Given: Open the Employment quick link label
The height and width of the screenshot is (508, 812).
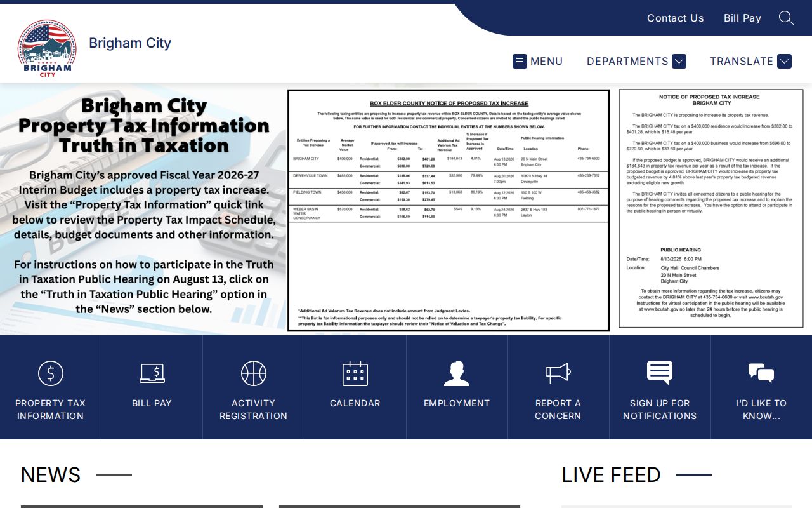Looking at the screenshot, I should click(x=457, y=403).
